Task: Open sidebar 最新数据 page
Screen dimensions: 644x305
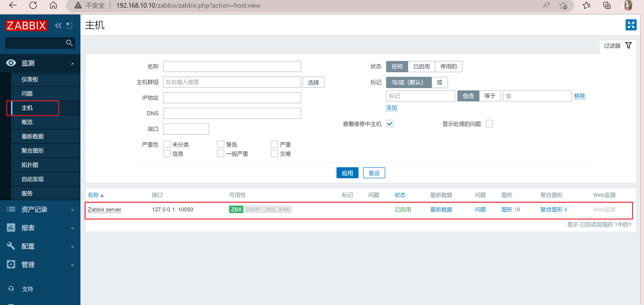Action: (x=32, y=136)
